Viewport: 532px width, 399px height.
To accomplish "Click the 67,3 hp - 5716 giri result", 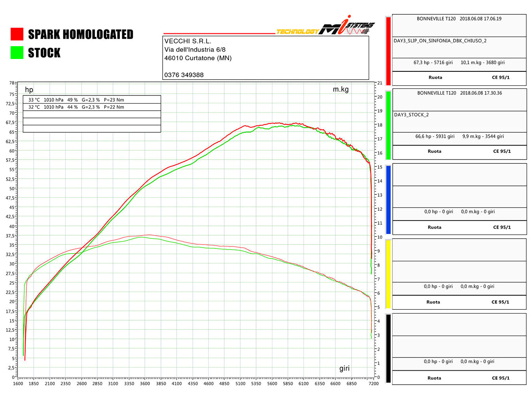I will 433,62.
